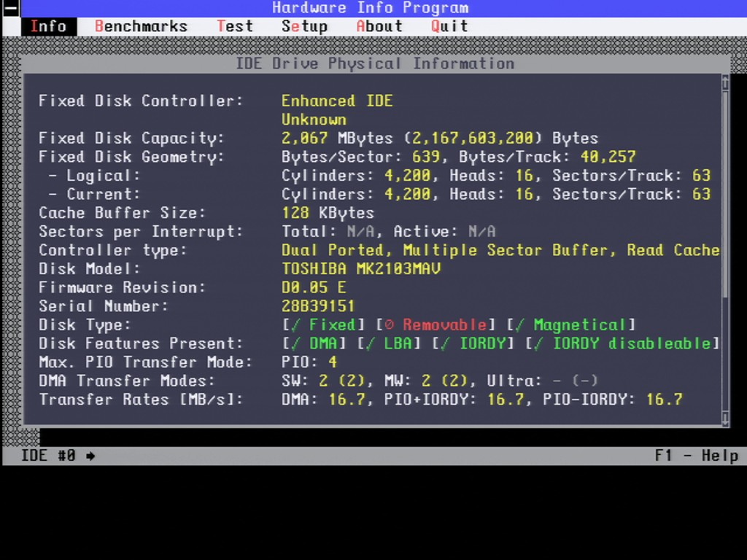Click the scrollbar up arrow

coord(725,82)
